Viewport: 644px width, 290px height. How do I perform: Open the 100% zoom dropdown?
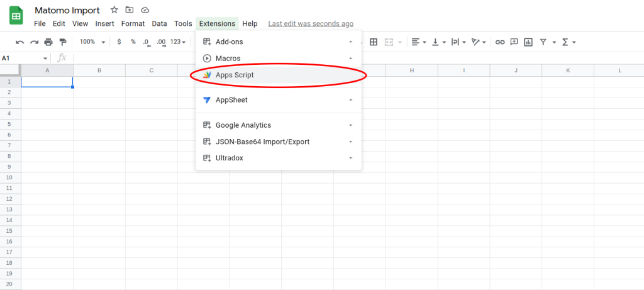click(92, 42)
